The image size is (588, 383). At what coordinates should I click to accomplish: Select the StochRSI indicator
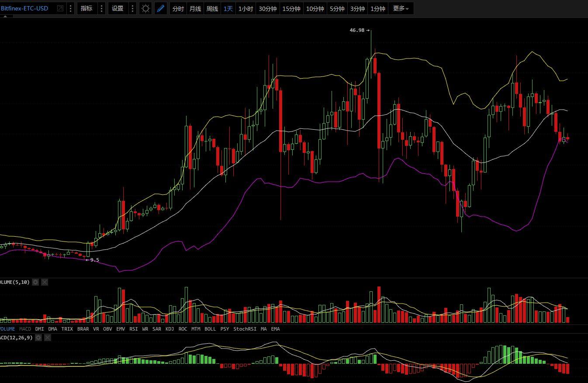(x=245, y=329)
